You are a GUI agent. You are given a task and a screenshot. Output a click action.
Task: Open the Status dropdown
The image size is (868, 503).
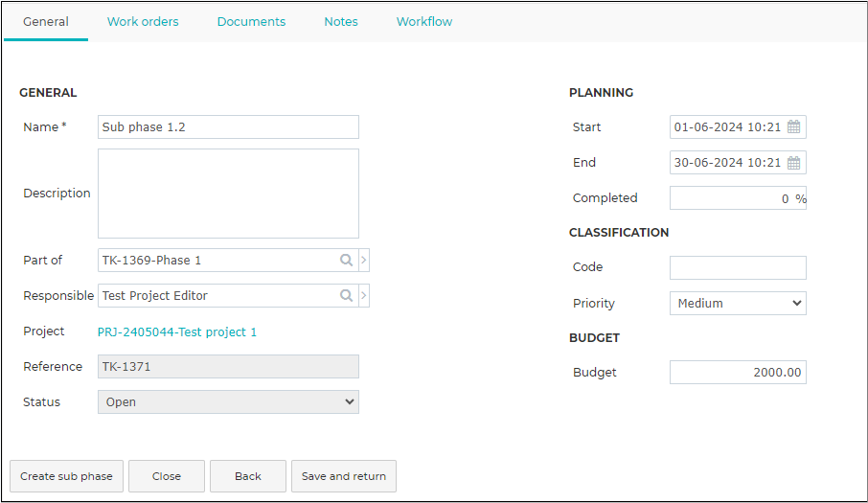(228, 401)
